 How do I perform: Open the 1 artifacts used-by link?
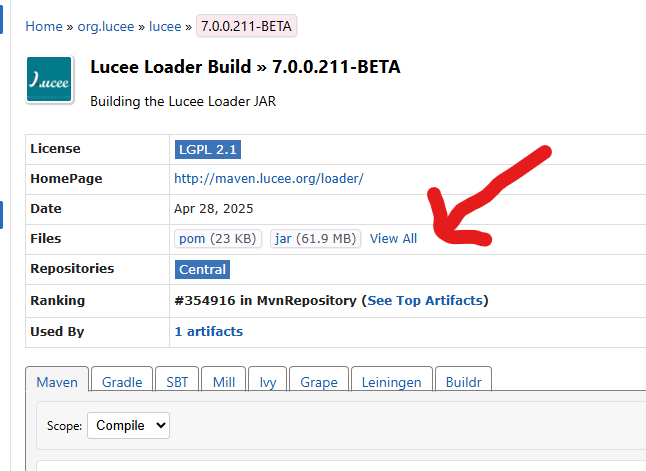click(208, 331)
